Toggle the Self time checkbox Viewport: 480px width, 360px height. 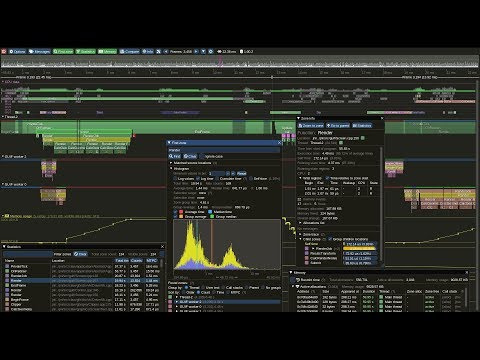[x=251, y=179]
